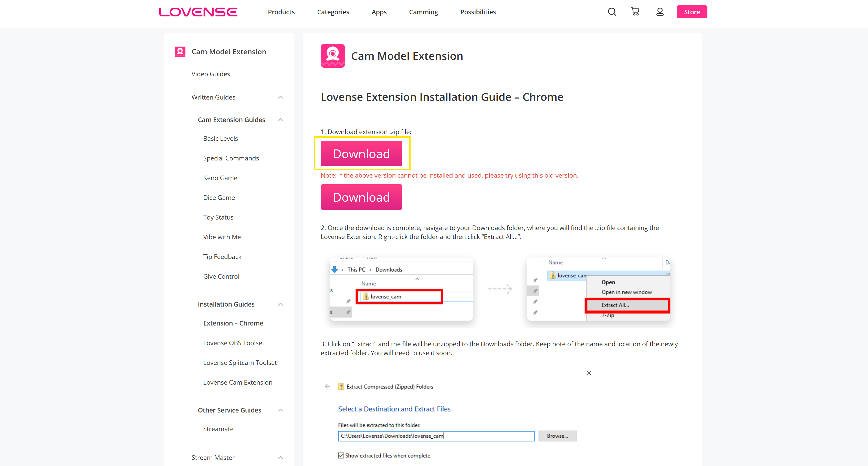Image resolution: width=868 pixels, height=466 pixels.
Task: Click the user account icon
Action: [x=660, y=12]
